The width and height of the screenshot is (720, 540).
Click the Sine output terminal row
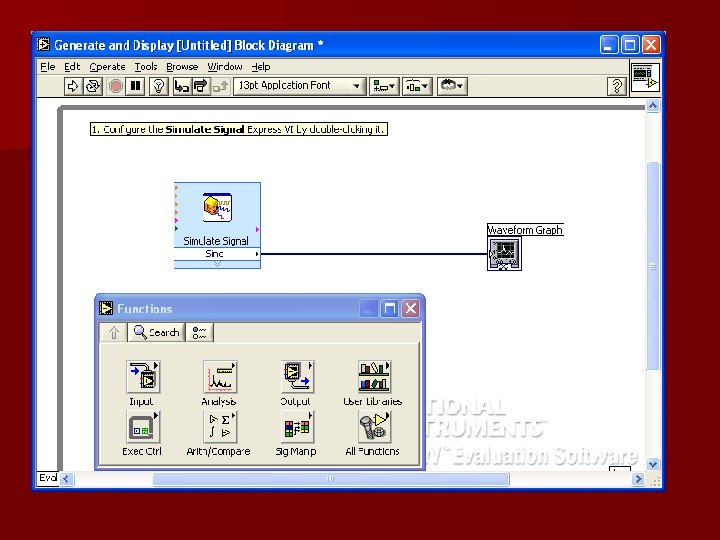217,253
